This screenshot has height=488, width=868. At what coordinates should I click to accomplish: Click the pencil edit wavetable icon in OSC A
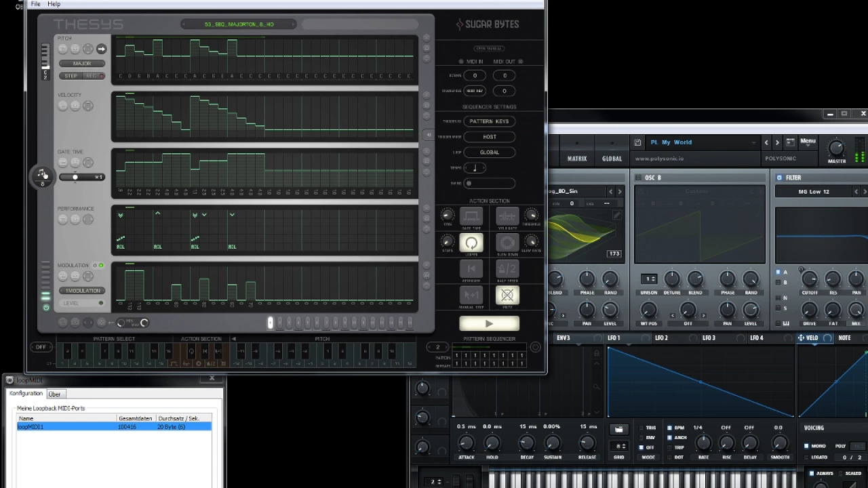click(616, 216)
